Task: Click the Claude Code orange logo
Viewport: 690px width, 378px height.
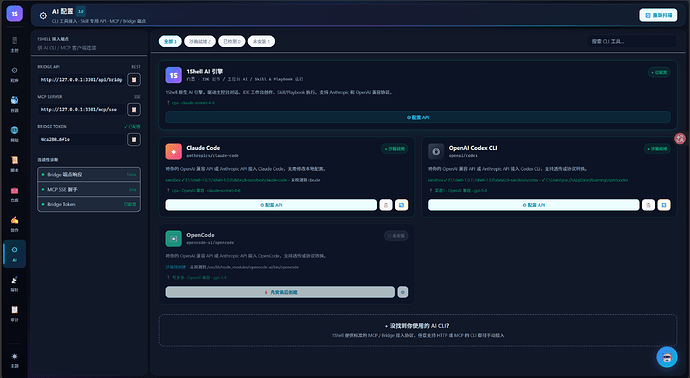Action: pos(173,151)
